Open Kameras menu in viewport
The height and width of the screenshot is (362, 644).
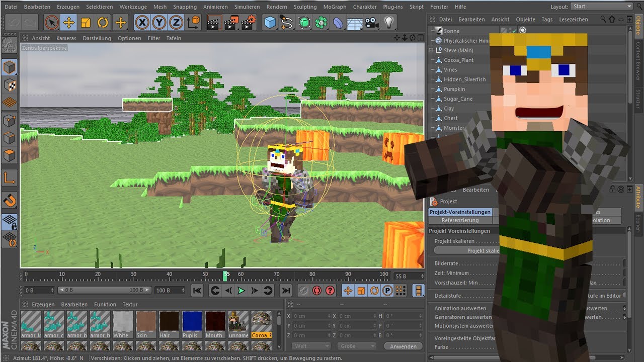[x=66, y=38]
